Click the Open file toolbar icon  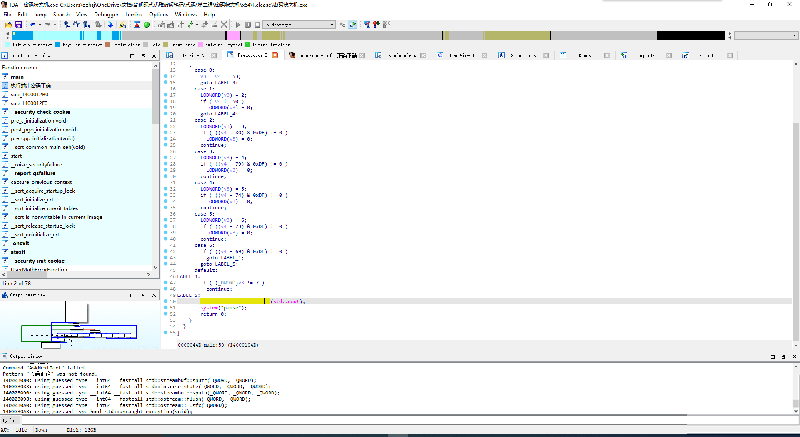point(7,24)
